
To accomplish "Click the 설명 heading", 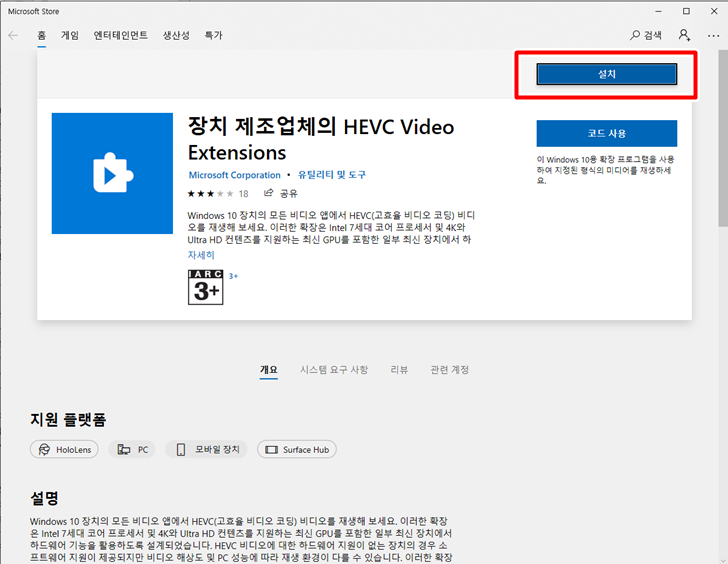I will (45, 499).
